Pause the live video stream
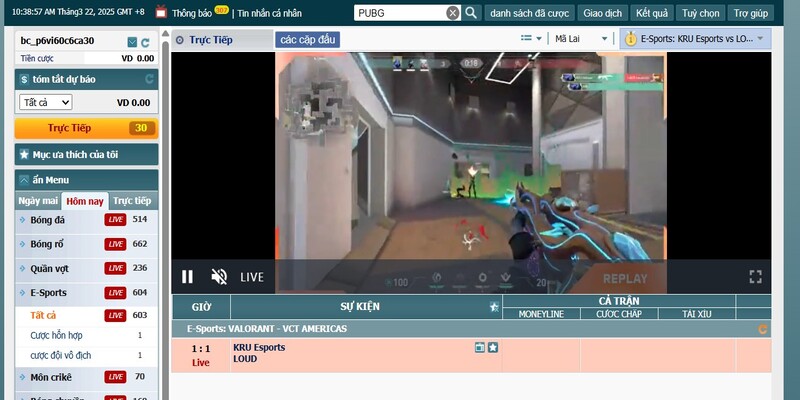Screen dimensions: 800x400 187,277
